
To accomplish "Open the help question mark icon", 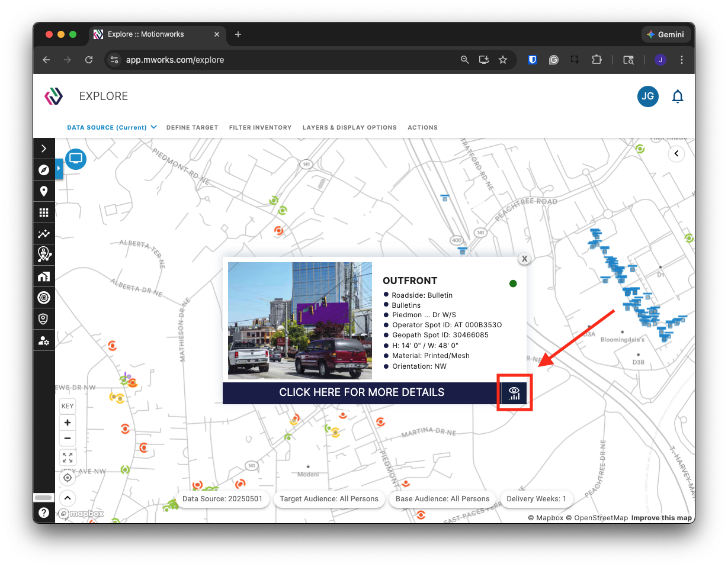I will point(44,513).
